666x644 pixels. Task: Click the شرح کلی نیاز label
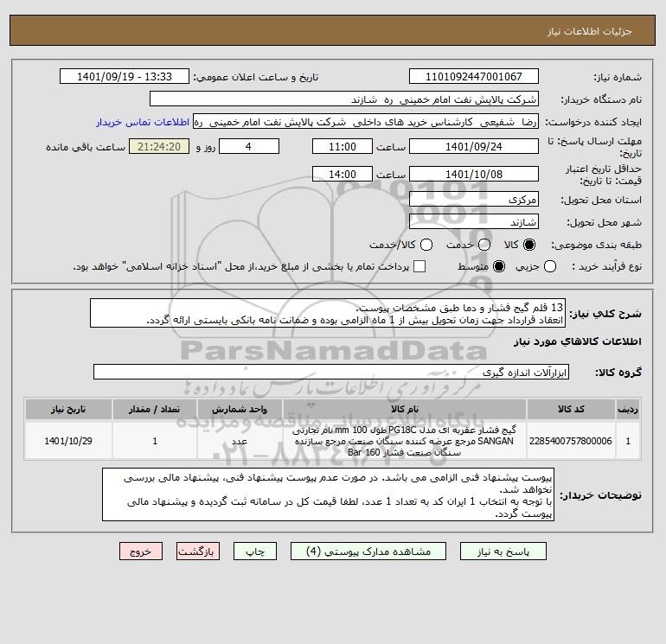605,314
